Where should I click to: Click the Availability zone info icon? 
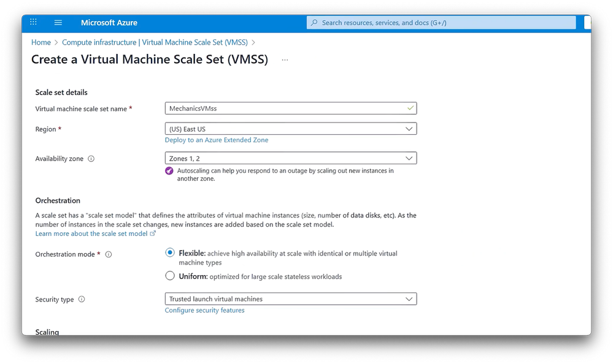tap(91, 159)
